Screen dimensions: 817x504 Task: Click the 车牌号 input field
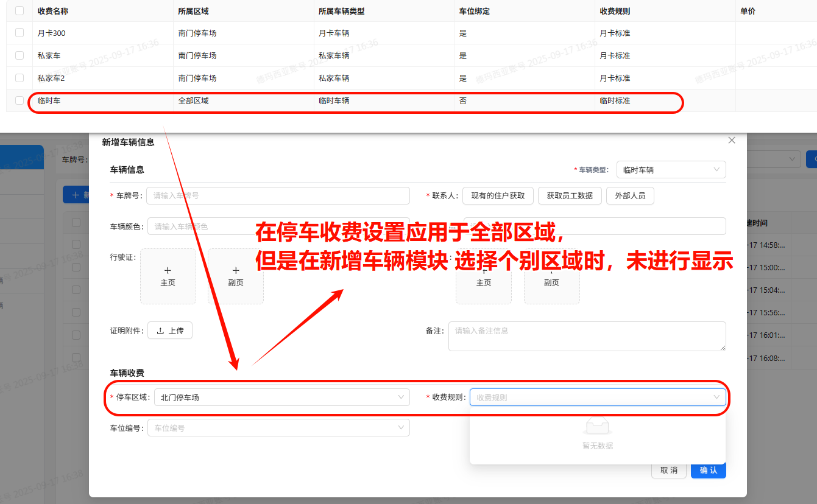(277, 195)
